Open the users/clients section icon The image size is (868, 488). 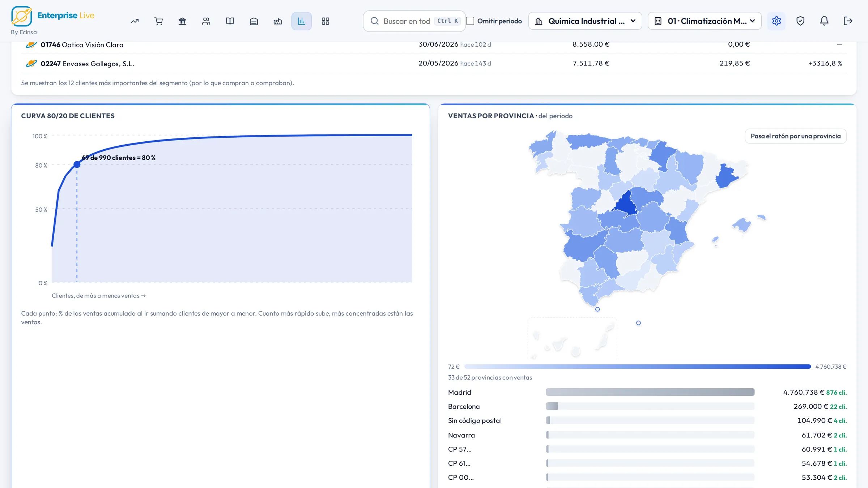tap(206, 21)
